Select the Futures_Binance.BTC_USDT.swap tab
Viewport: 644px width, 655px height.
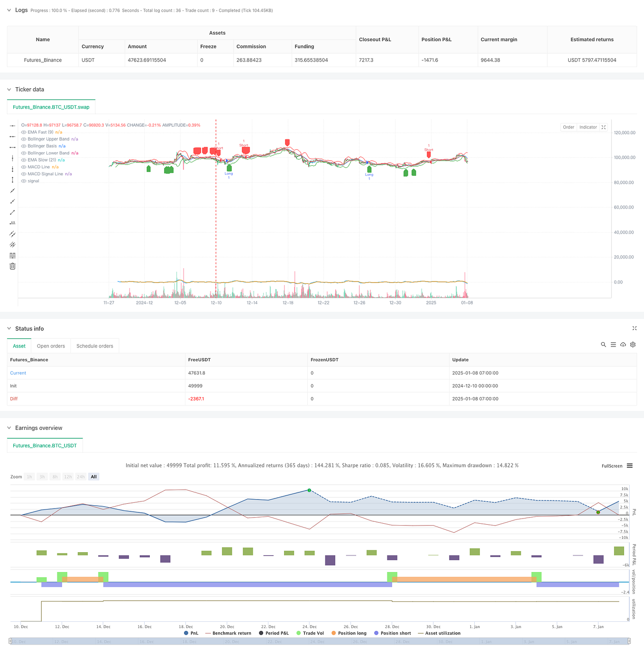click(51, 107)
